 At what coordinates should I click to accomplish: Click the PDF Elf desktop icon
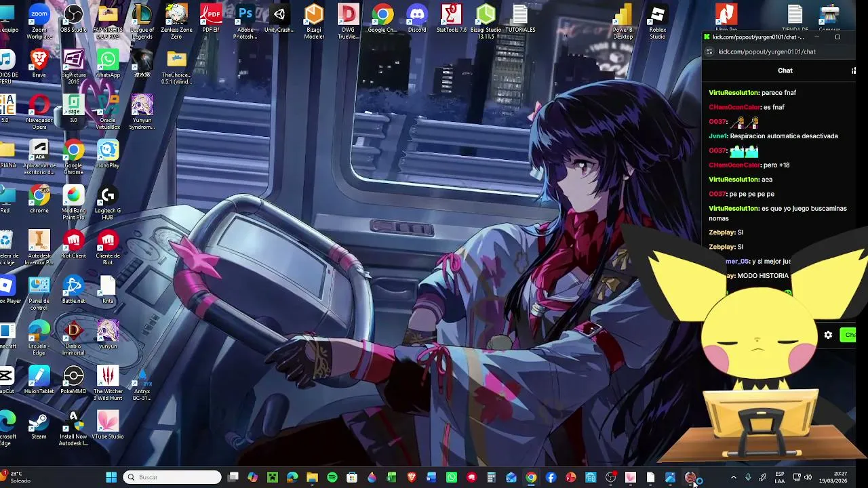211,19
